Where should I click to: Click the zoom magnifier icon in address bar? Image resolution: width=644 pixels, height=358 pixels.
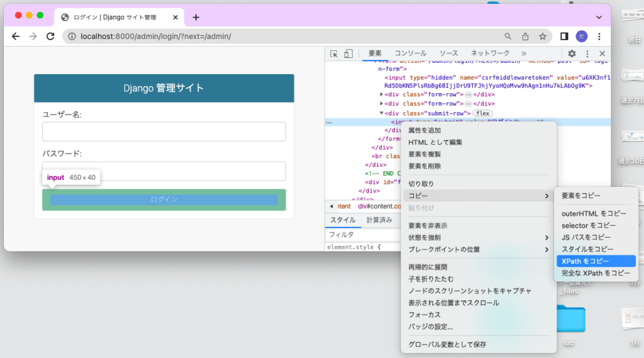click(x=508, y=36)
